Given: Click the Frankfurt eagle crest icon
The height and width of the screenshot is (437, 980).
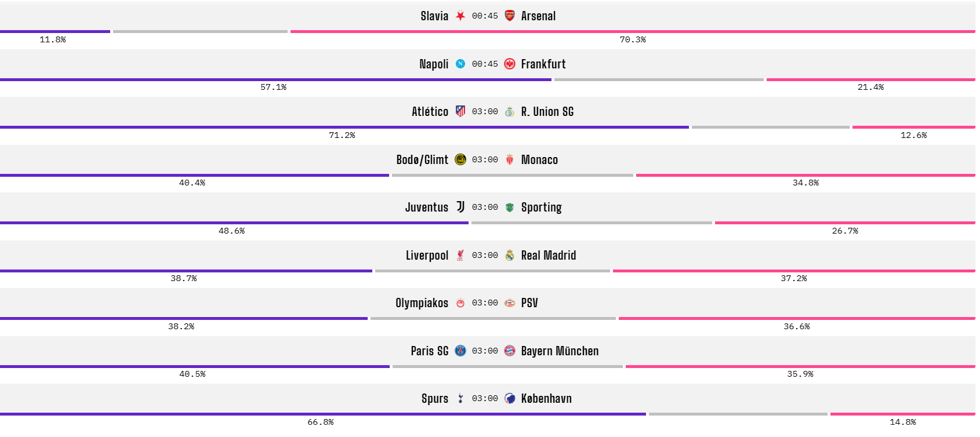Looking at the screenshot, I should (x=509, y=64).
